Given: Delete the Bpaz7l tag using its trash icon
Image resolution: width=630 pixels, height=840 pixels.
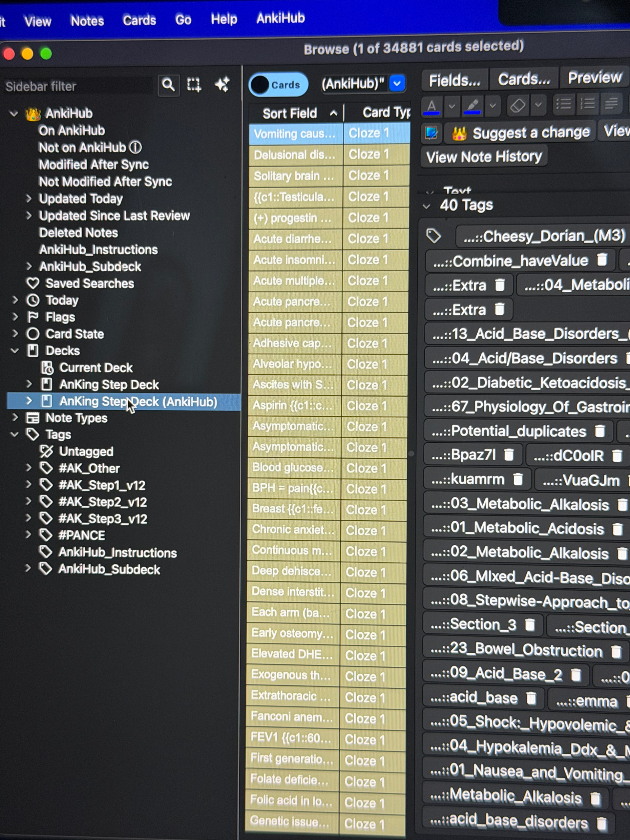Looking at the screenshot, I should pos(509,455).
